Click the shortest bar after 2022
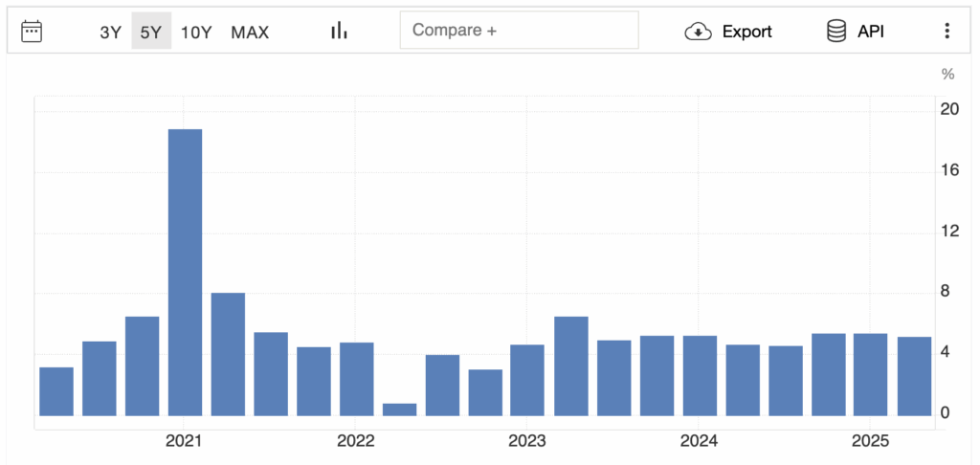 click(x=399, y=410)
